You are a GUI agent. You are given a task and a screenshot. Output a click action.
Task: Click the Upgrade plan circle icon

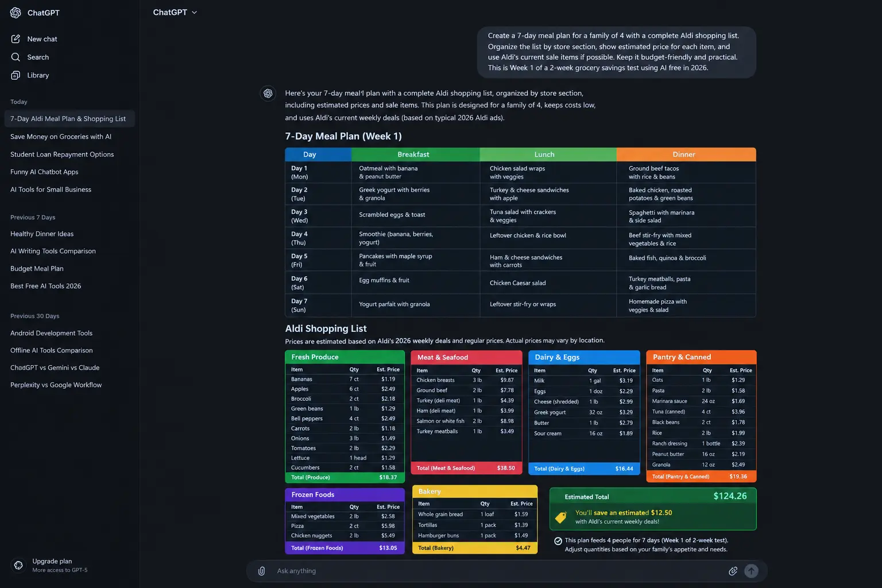tap(18, 565)
